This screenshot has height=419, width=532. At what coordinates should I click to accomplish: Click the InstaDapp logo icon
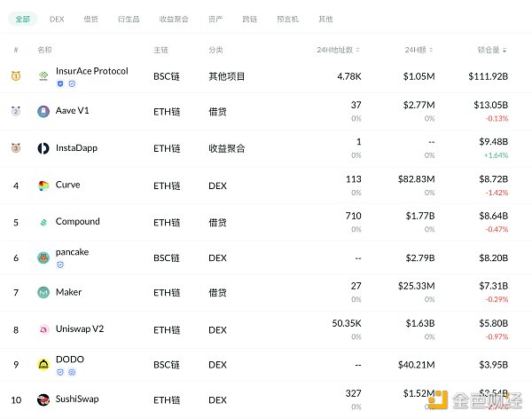click(x=43, y=149)
